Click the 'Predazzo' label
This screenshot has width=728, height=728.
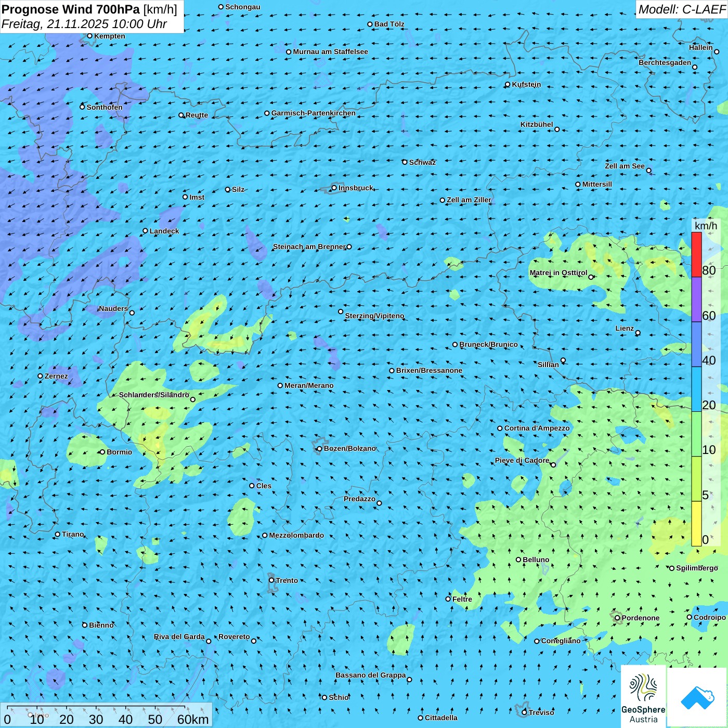[359, 499]
